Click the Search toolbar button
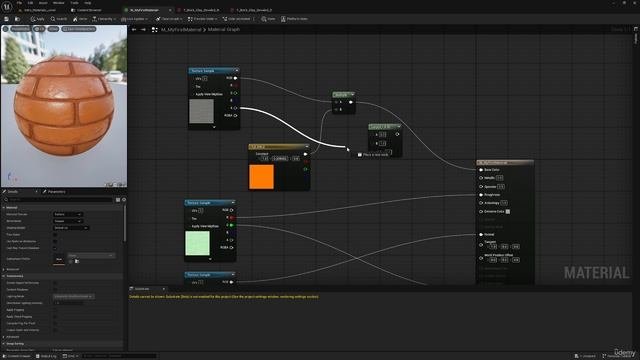 (x=59, y=19)
